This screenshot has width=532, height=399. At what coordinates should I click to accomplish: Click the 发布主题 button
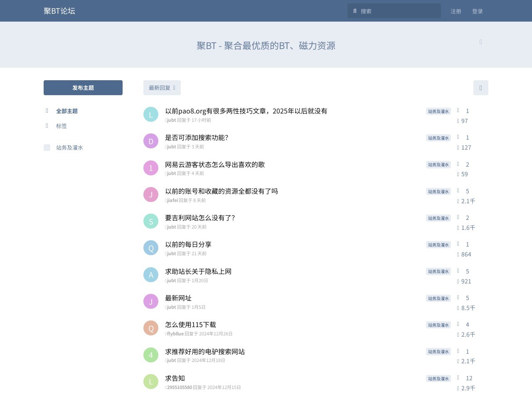click(x=83, y=88)
